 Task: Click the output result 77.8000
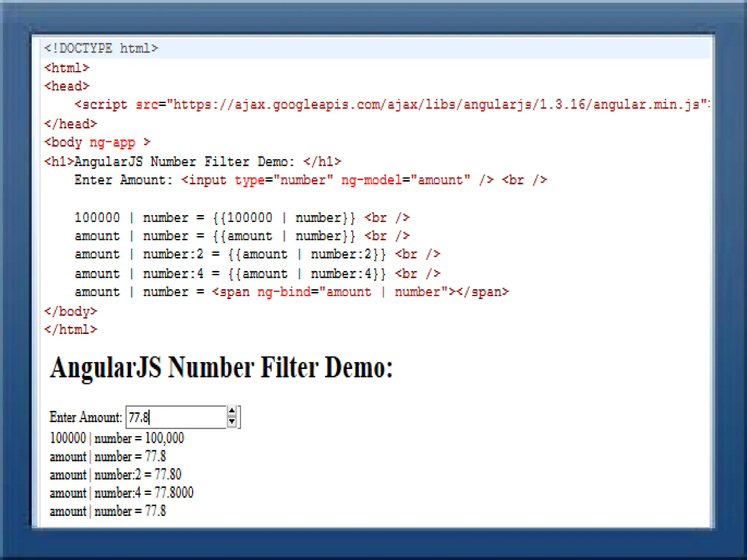(x=174, y=493)
